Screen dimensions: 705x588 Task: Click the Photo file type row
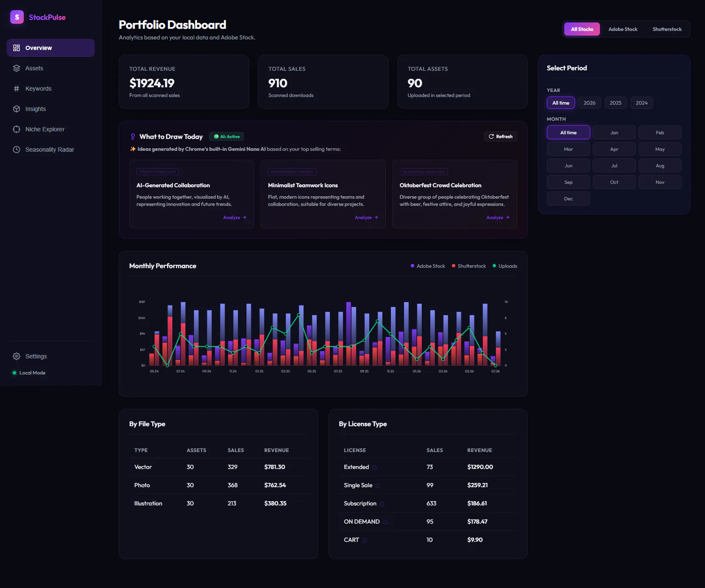[x=218, y=485]
